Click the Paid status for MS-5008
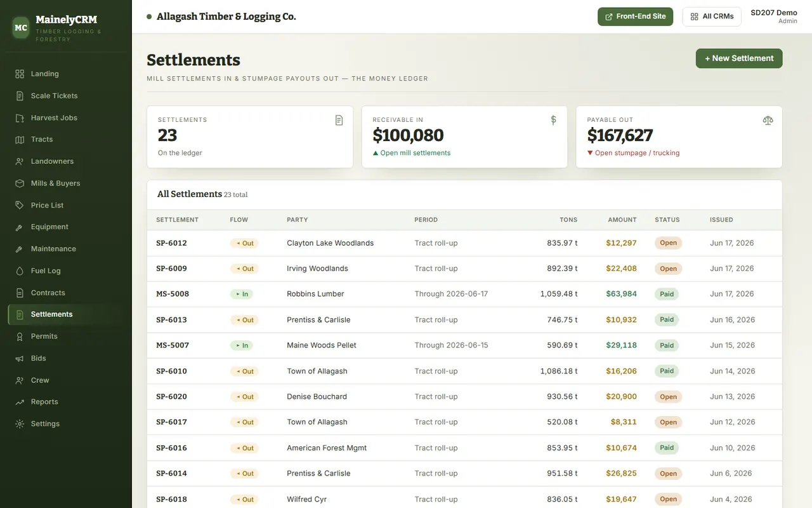Image resolution: width=812 pixels, height=508 pixels. [x=667, y=294]
